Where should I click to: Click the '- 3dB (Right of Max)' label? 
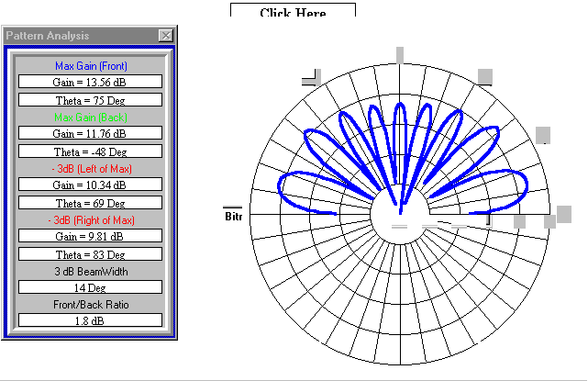[91, 220]
